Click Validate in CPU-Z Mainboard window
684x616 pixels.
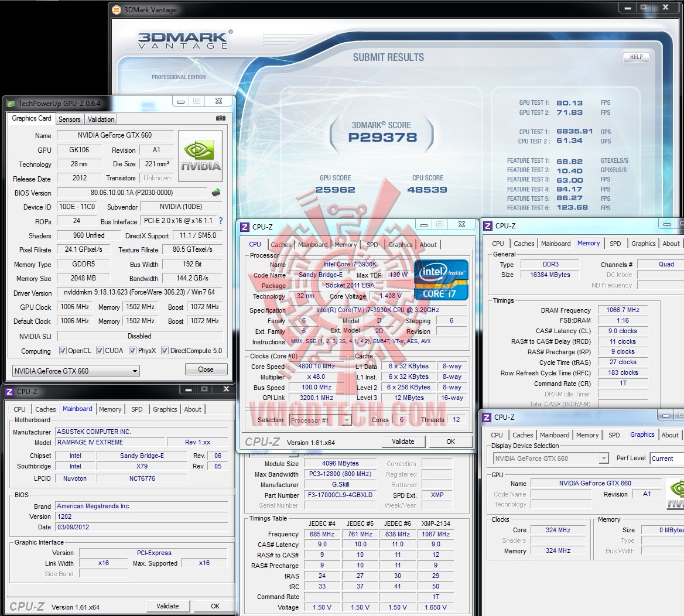[167, 606]
